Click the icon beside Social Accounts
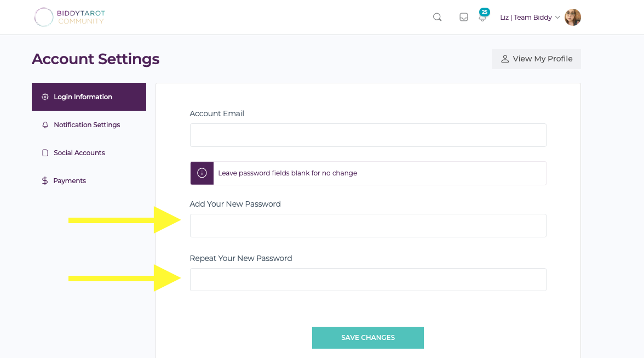Viewport: 644px width, 358px height. pos(45,153)
